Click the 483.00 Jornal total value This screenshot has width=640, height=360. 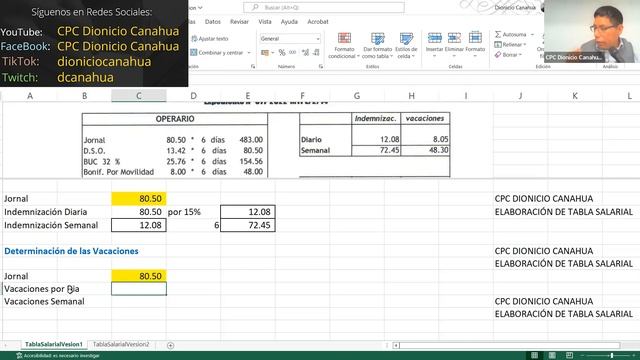[251, 140]
